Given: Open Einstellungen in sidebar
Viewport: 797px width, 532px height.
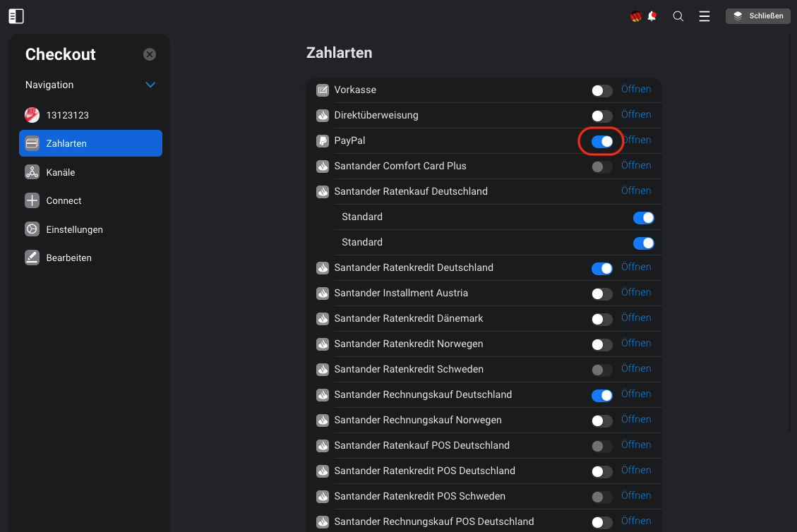Looking at the screenshot, I should click(90, 229).
